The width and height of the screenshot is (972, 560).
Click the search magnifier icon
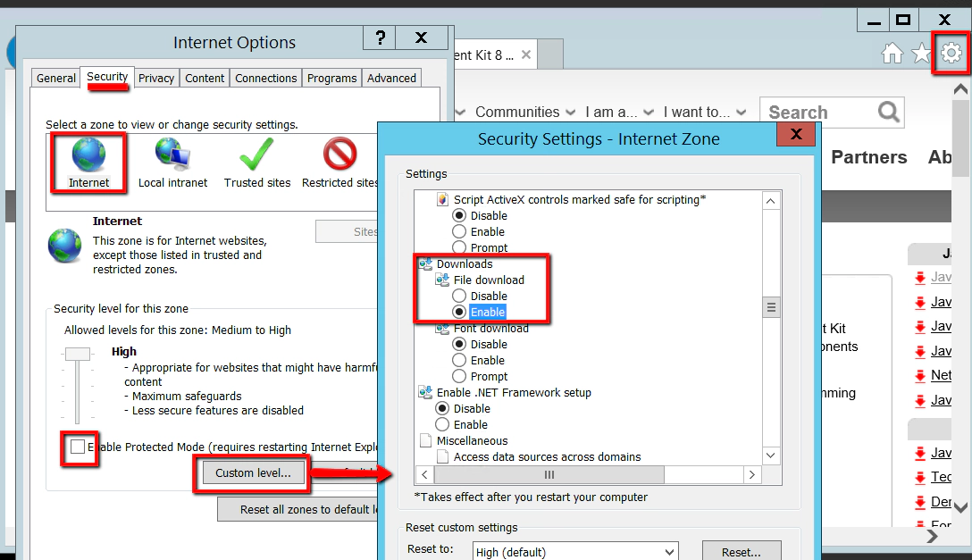(887, 112)
